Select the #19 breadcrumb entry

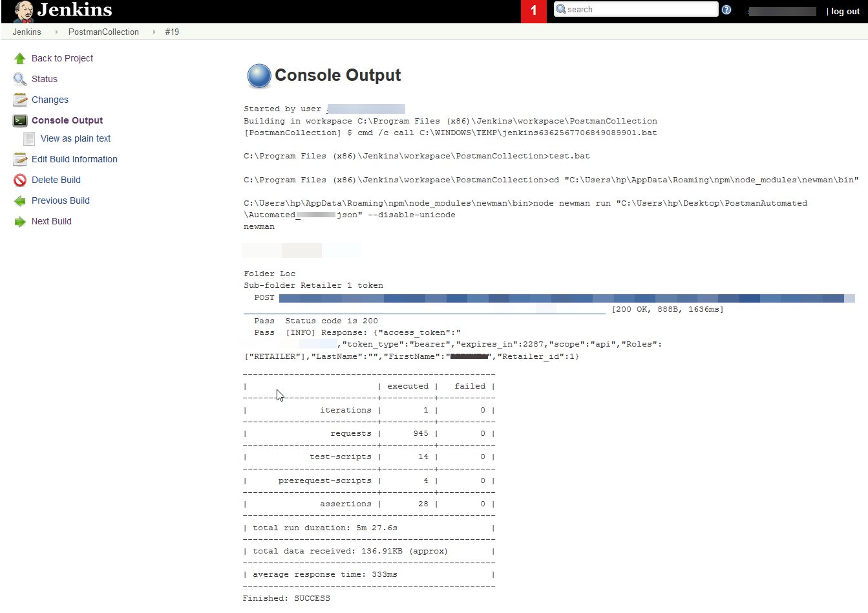(173, 31)
